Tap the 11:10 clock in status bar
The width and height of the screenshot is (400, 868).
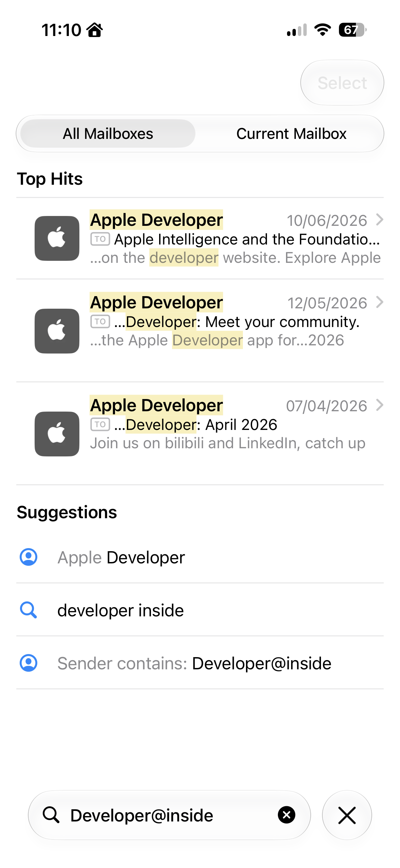(x=61, y=30)
